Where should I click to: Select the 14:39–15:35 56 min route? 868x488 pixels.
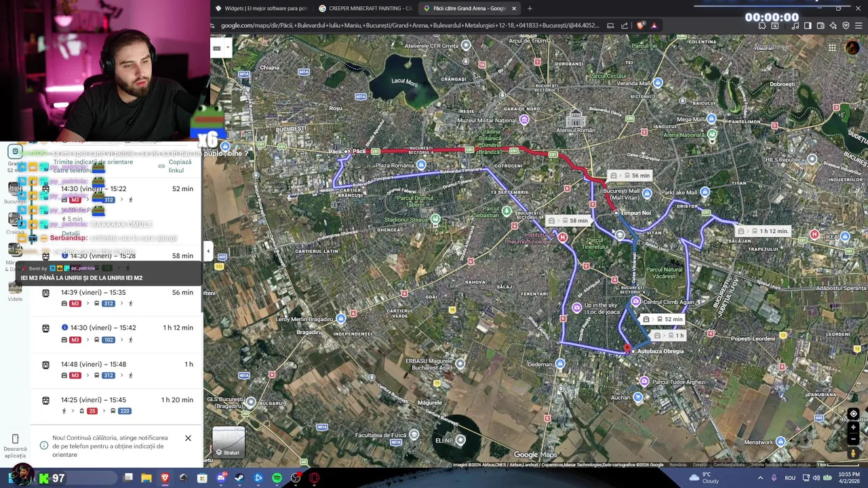point(117,298)
